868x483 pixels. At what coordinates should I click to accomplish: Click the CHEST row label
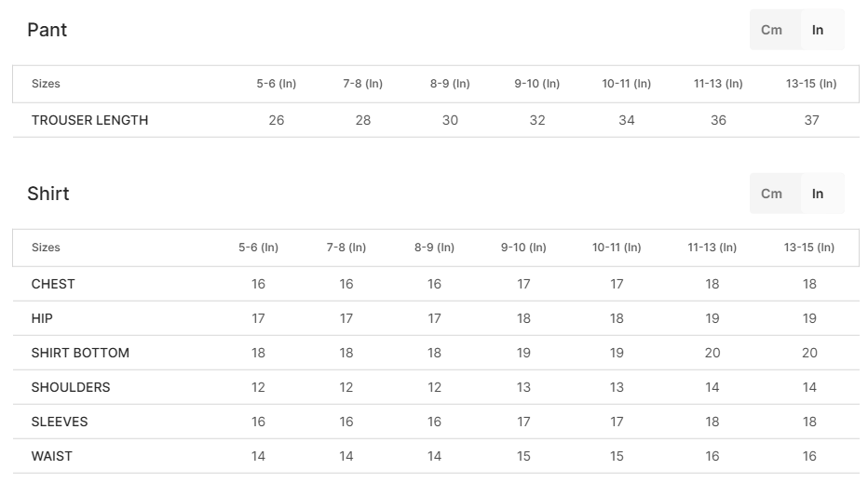coord(53,284)
